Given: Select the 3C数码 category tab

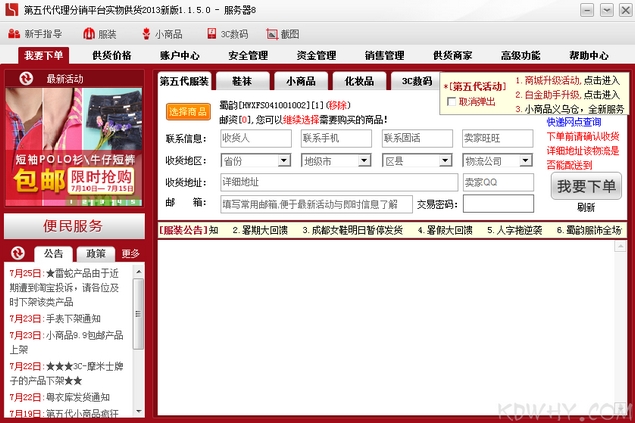Looking at the screenshot, I should [416, 81].
